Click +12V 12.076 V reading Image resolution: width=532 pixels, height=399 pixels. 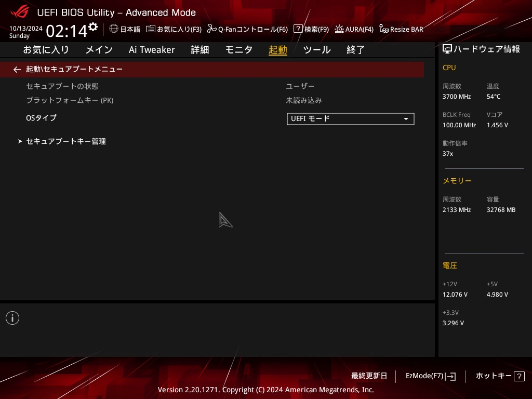click(455, 295)
